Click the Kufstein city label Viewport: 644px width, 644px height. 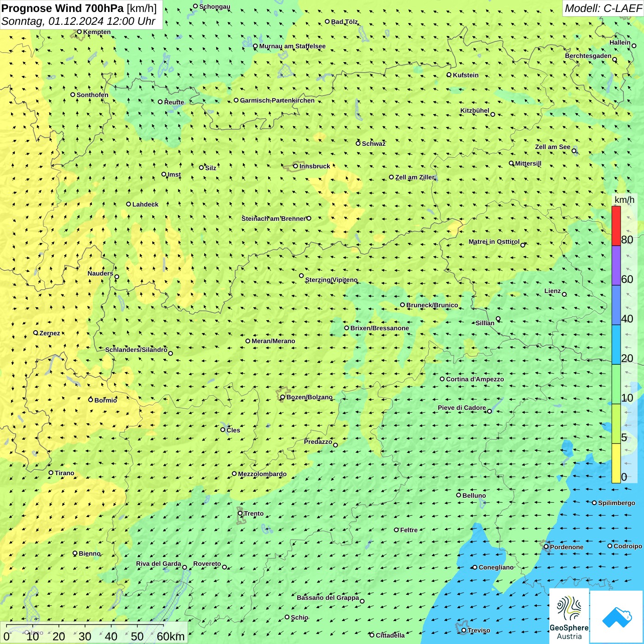(x=466, y=75)
